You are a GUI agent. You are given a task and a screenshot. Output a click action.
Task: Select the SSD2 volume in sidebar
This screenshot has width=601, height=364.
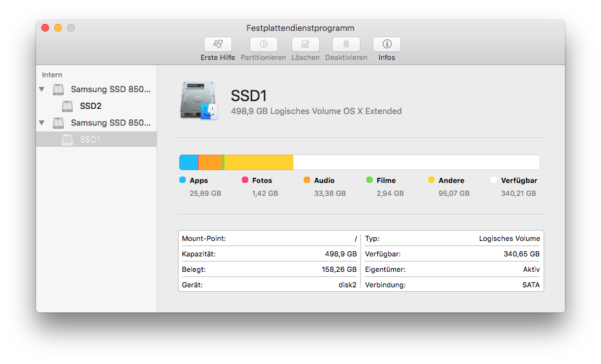click(x=96, y=106)
